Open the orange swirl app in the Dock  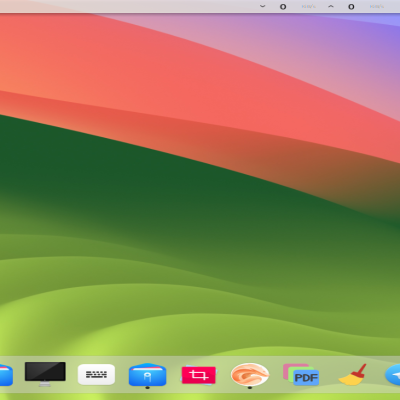pyautogui.click(x=250, y=375)
